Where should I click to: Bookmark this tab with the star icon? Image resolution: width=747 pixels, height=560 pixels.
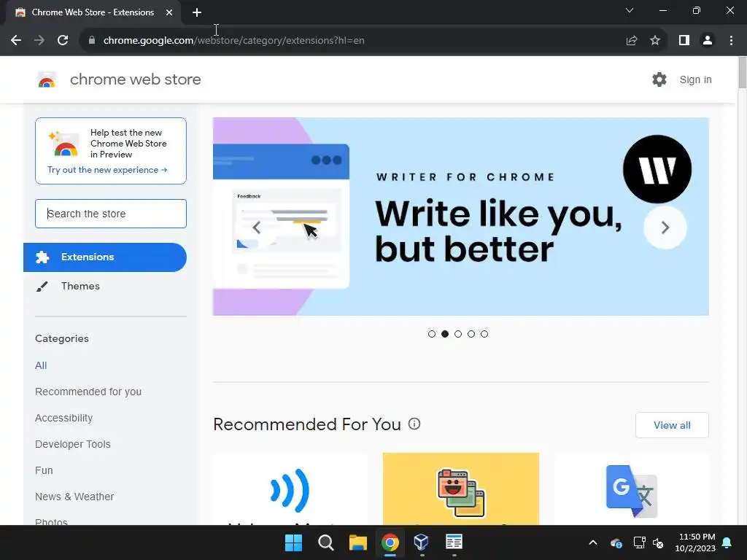click(655, 41)
